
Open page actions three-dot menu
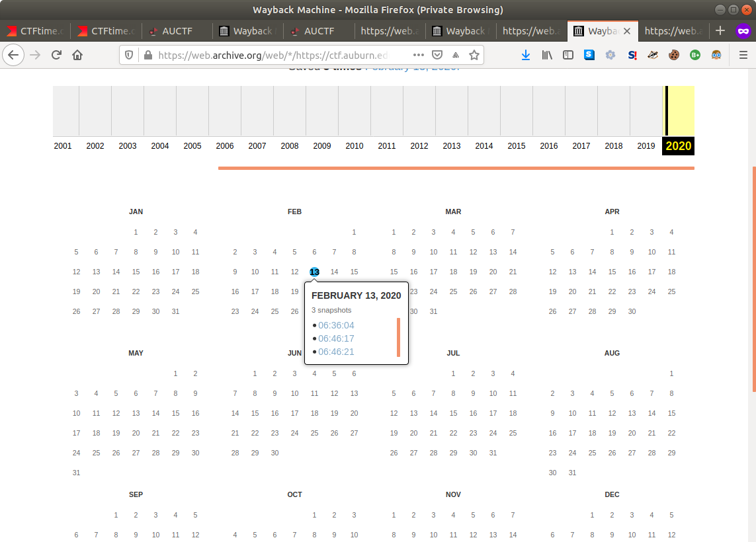click(x=419, y=55)
